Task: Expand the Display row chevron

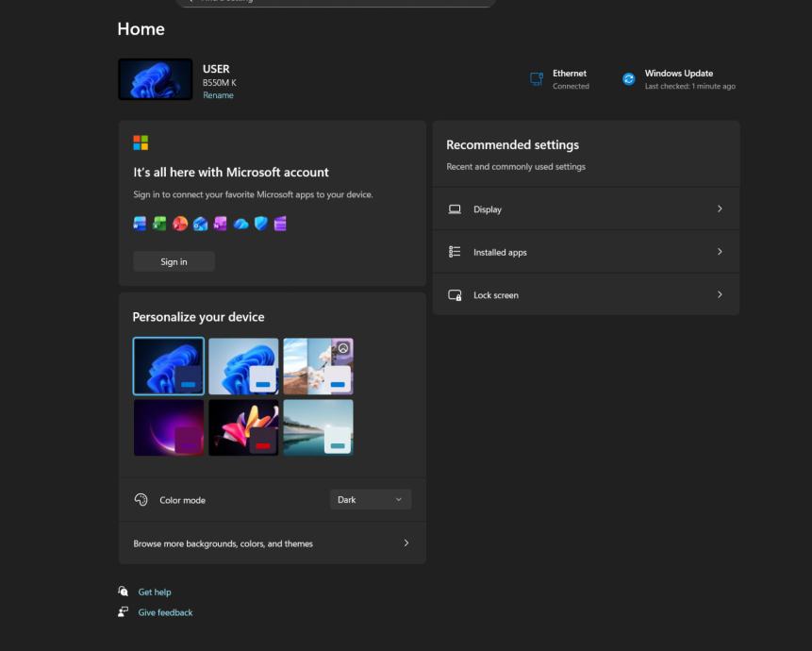Action: pos(720,209)
